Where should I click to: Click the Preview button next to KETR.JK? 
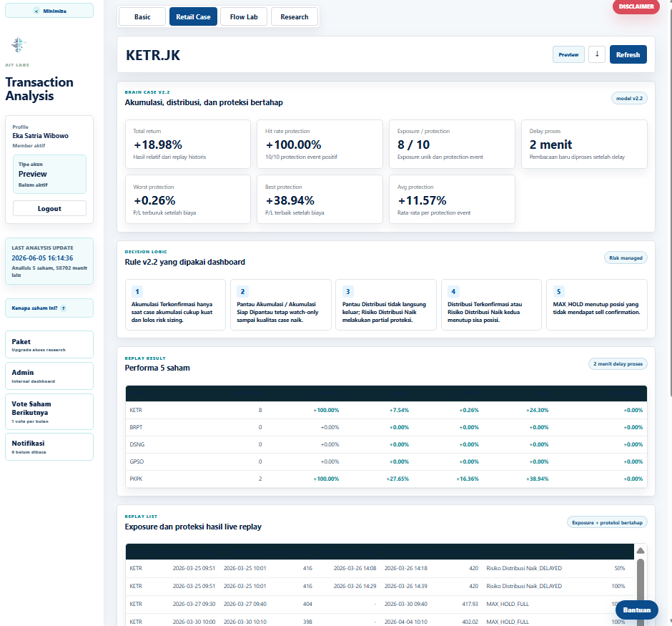coord(568,54)
